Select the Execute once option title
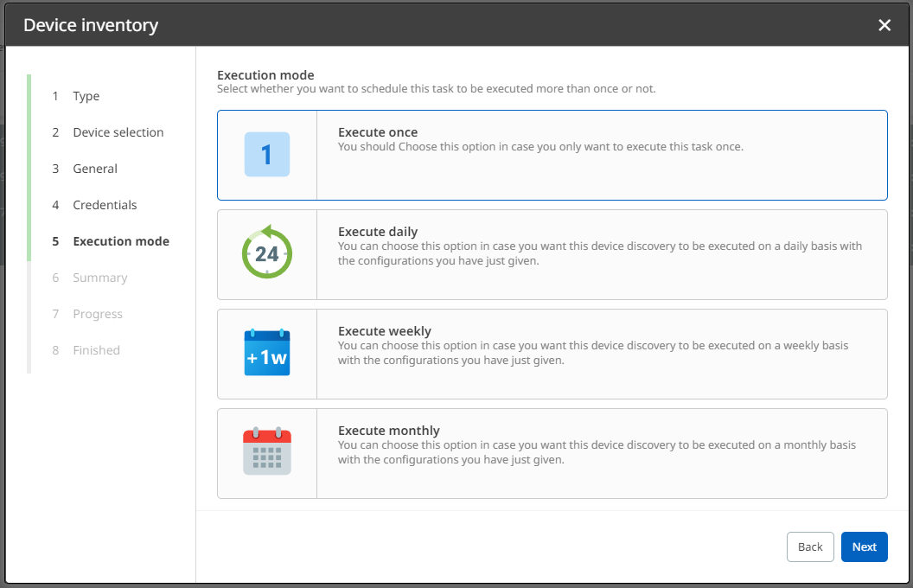The width and height of the screenshot is (913, 588). pos(378,132)
